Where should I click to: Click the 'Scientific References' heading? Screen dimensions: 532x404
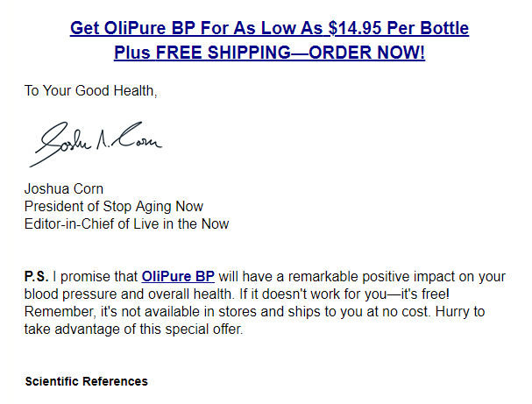coord(87,381)
